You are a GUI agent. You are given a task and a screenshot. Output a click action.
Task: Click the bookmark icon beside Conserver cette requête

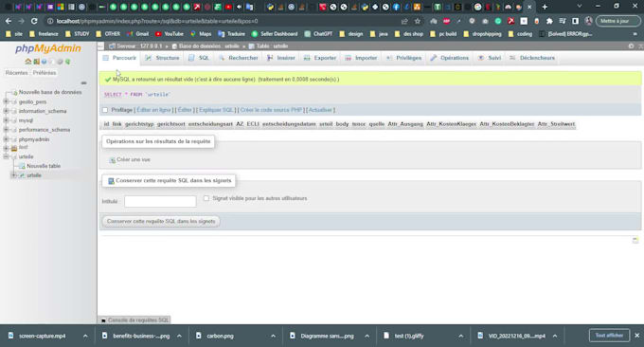coord(111,181)
